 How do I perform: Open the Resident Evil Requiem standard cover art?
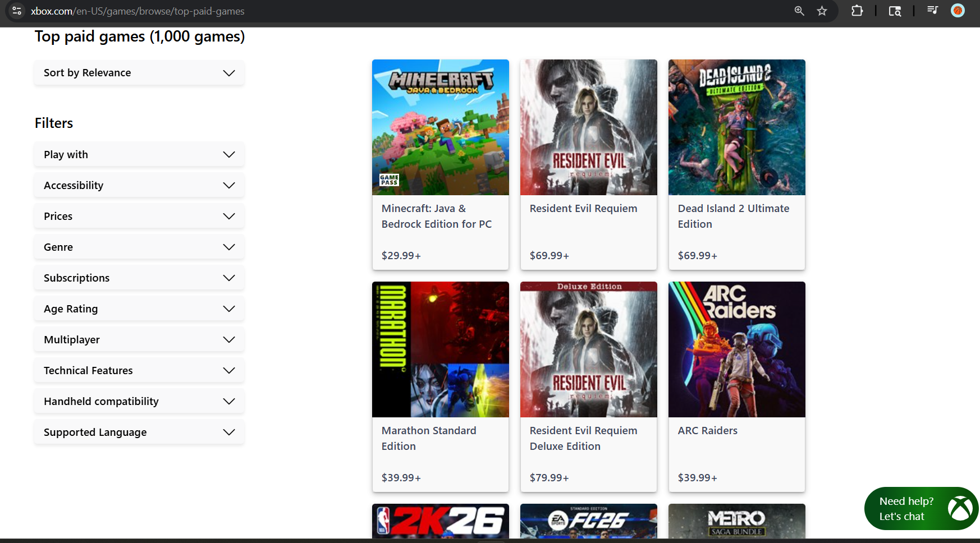(x=589, y=127)
